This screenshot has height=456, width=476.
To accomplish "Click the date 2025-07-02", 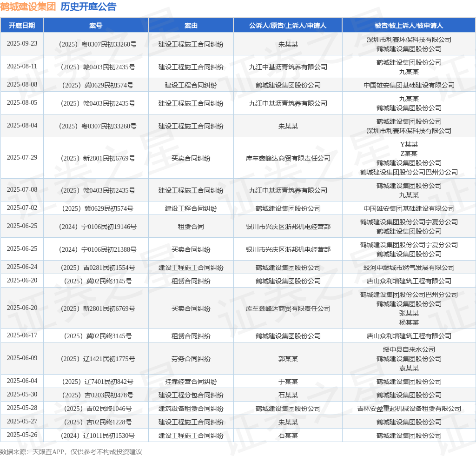I will (22, 208).
